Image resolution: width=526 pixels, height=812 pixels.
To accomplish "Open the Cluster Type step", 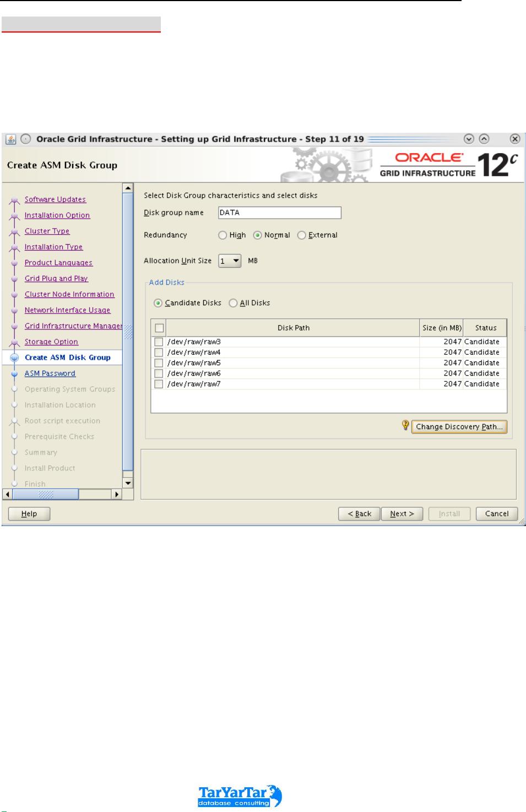I will click(47, 231).
